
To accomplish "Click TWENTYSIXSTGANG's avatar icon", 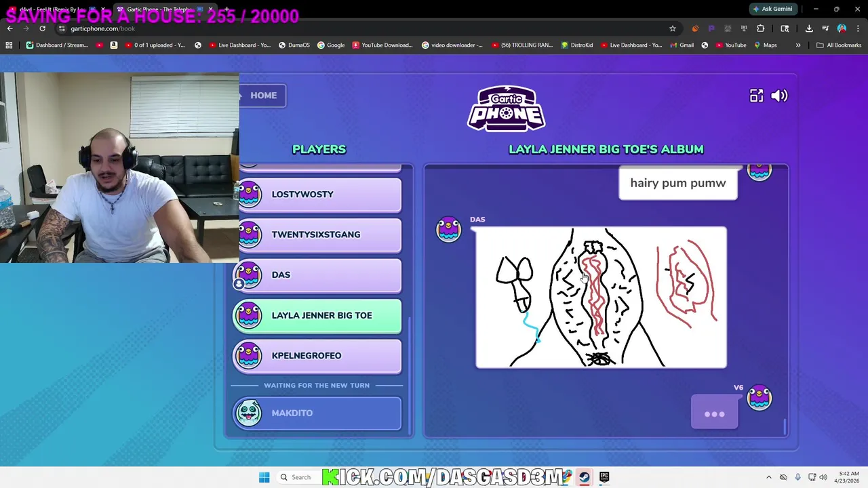I will [250, 235].
